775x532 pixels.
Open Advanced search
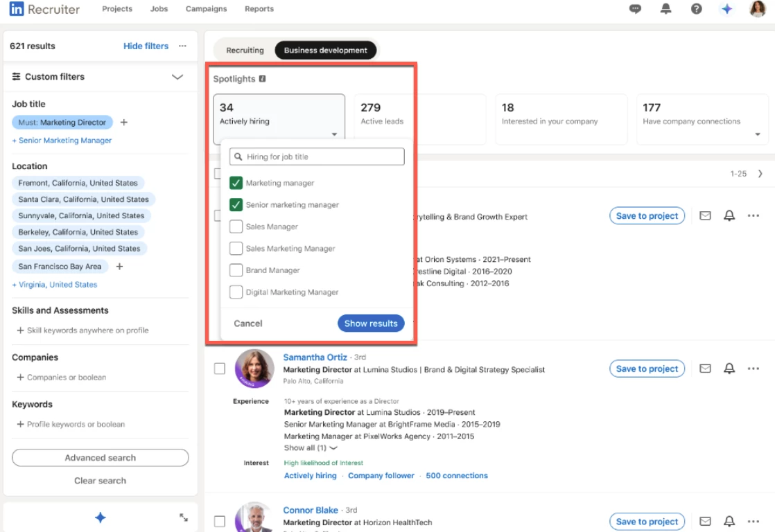click(101, 457)
